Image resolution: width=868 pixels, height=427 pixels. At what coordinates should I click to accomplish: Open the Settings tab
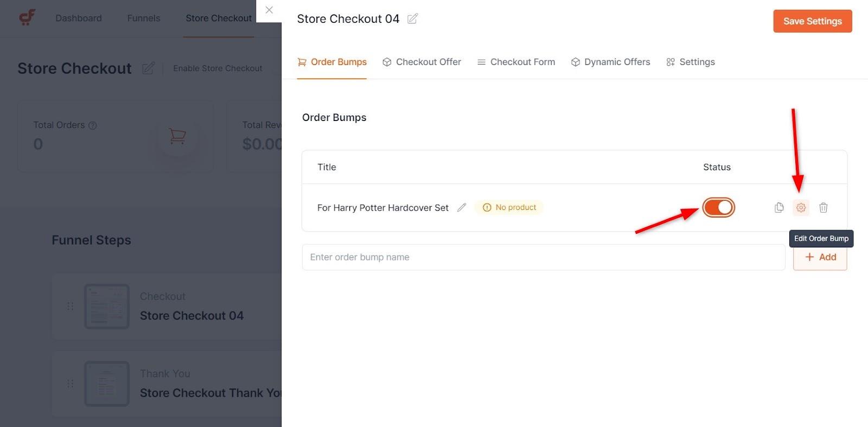pos(691,62)
